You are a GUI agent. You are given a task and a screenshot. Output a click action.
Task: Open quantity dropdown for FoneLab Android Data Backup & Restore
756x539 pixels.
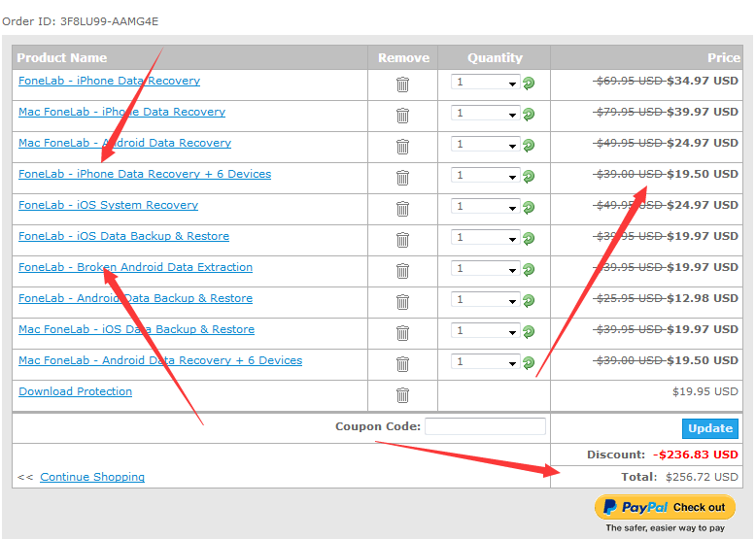click(x=486, y=299)
